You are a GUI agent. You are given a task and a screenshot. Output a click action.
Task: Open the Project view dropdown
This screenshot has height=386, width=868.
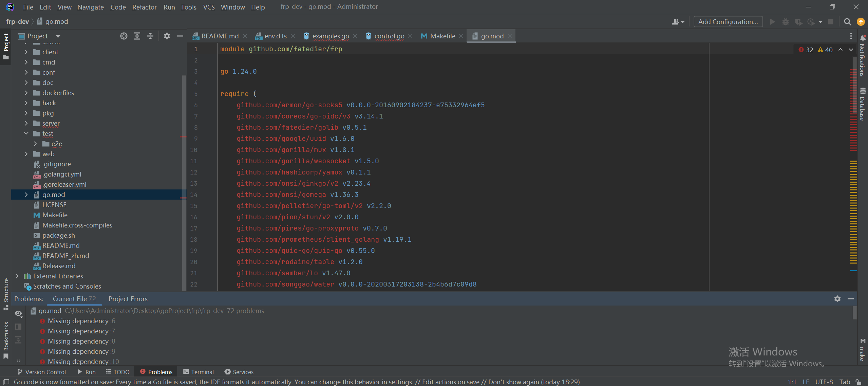(58, 36)
